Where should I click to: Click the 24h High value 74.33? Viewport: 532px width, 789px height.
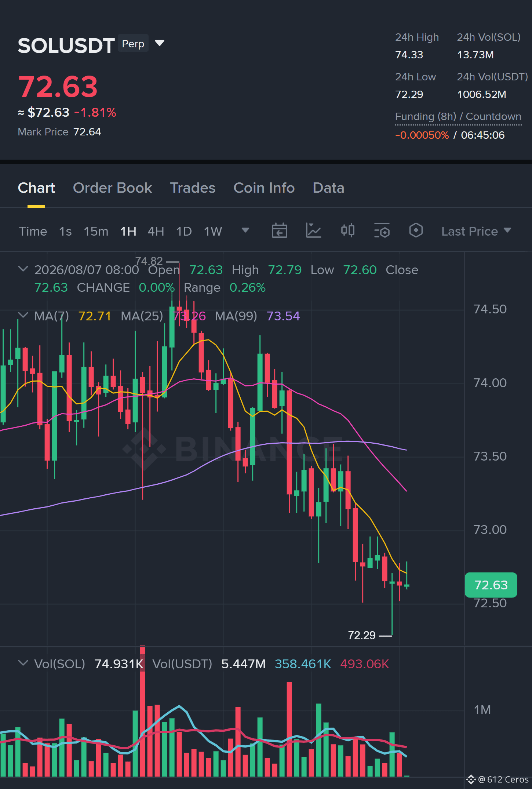409,55
